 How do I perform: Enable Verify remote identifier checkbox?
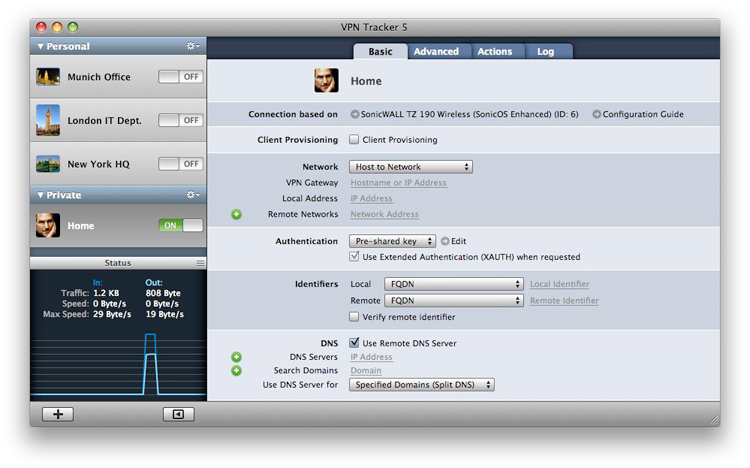pyautogui.click(x=354, y=317)
